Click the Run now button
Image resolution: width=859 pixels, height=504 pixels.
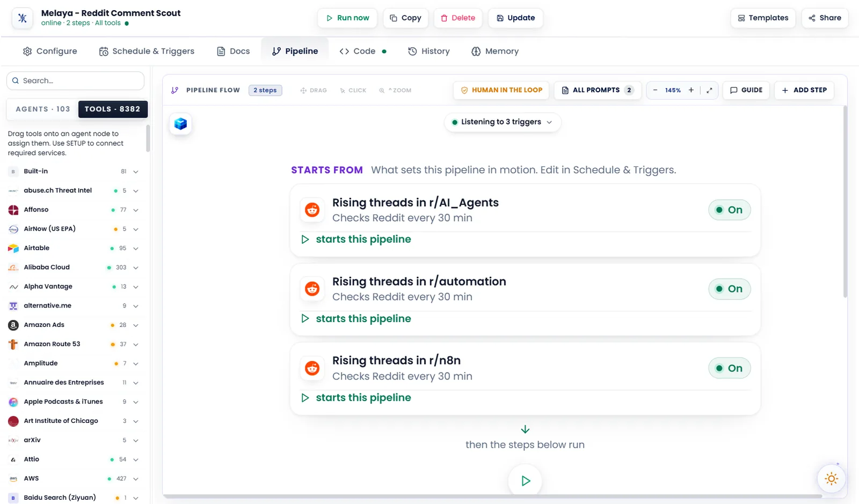347,18
